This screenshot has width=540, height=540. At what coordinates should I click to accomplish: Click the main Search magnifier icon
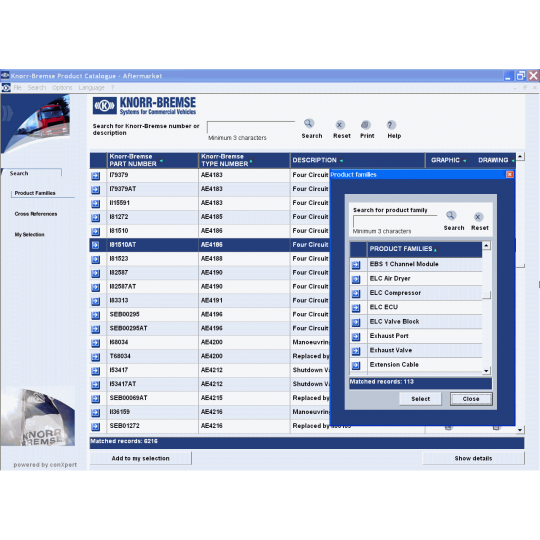[309, 124]
